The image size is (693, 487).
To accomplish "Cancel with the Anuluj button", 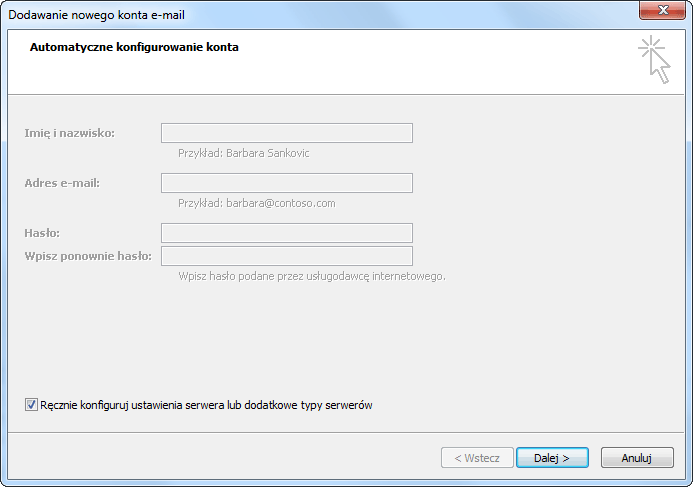I will coord(637,458).
